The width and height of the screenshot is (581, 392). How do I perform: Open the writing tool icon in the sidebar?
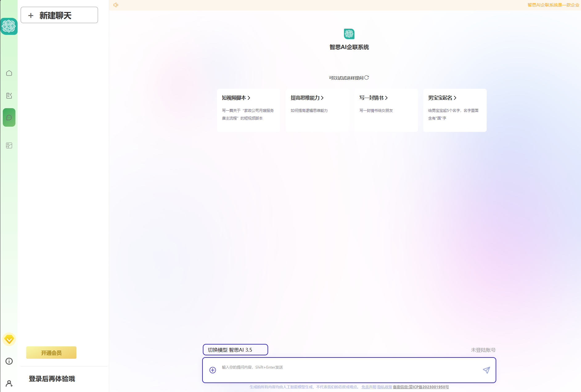[9, 95]
